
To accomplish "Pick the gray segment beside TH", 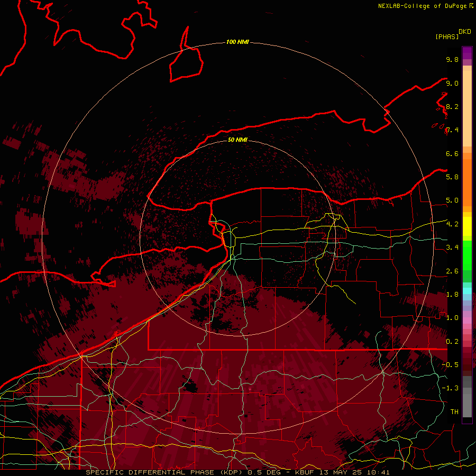I will [x=467, y=405].
